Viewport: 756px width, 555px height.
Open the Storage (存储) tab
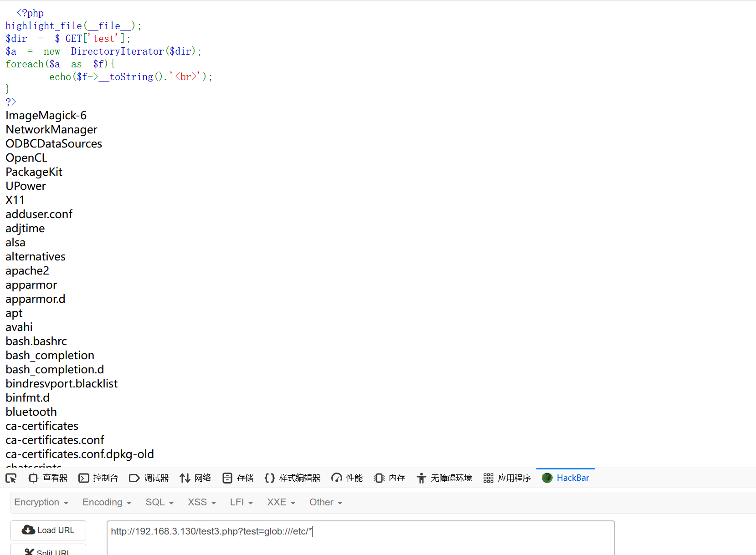[238, 478]
